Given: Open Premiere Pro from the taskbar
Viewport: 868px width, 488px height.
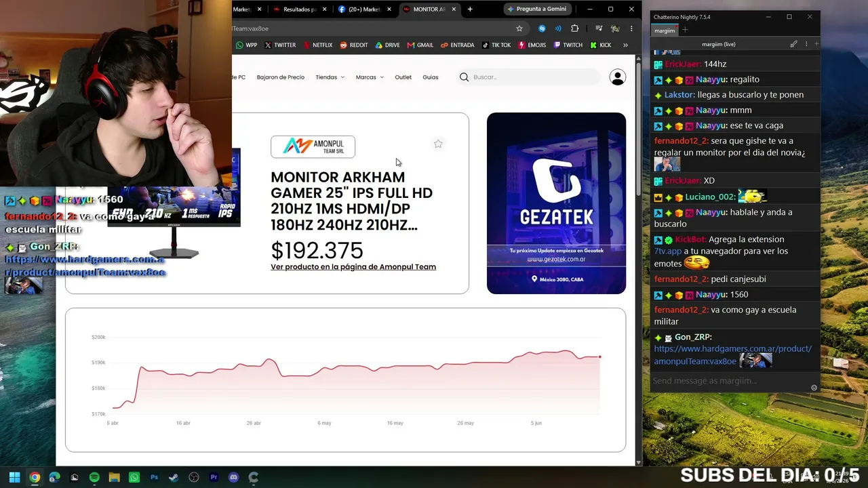Looking at the screenshot, I should click(x=214, y=477).
